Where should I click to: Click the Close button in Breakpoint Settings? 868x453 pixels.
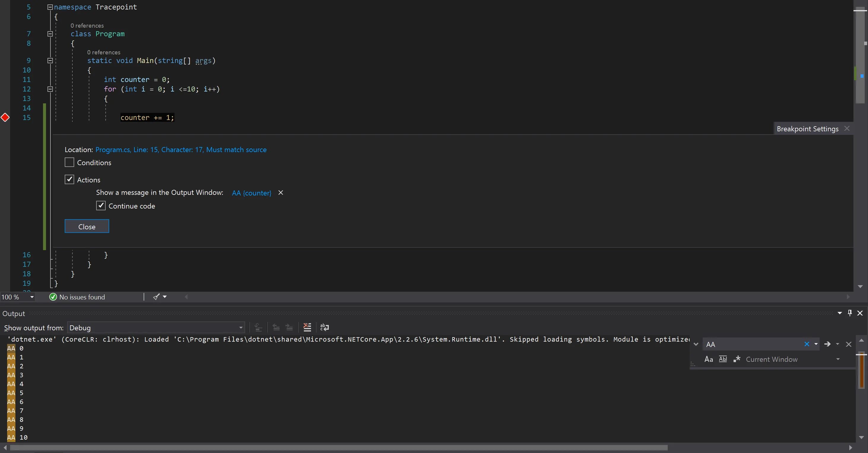point(87,226)
